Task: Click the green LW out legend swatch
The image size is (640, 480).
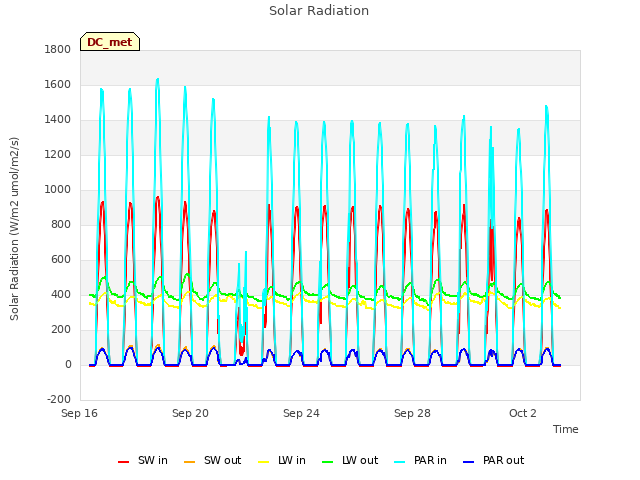Action: pyautogui.click(x=327, y=462)
